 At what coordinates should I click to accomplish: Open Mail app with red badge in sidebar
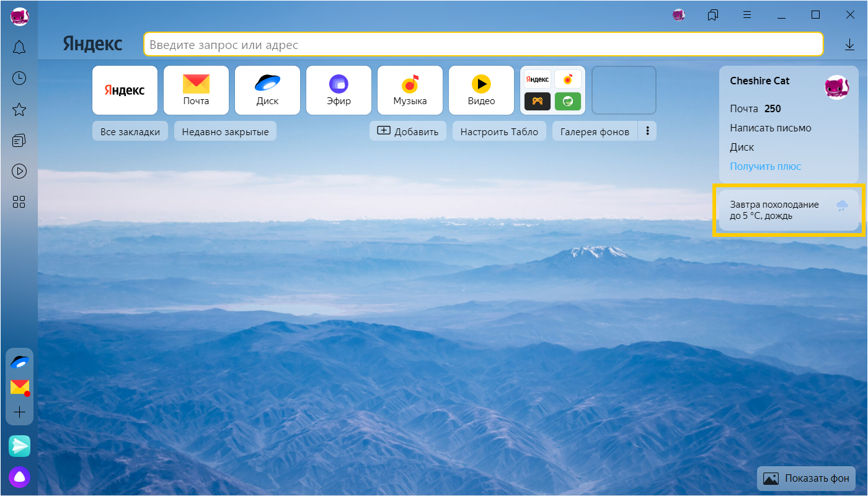(x=20, y=387)
